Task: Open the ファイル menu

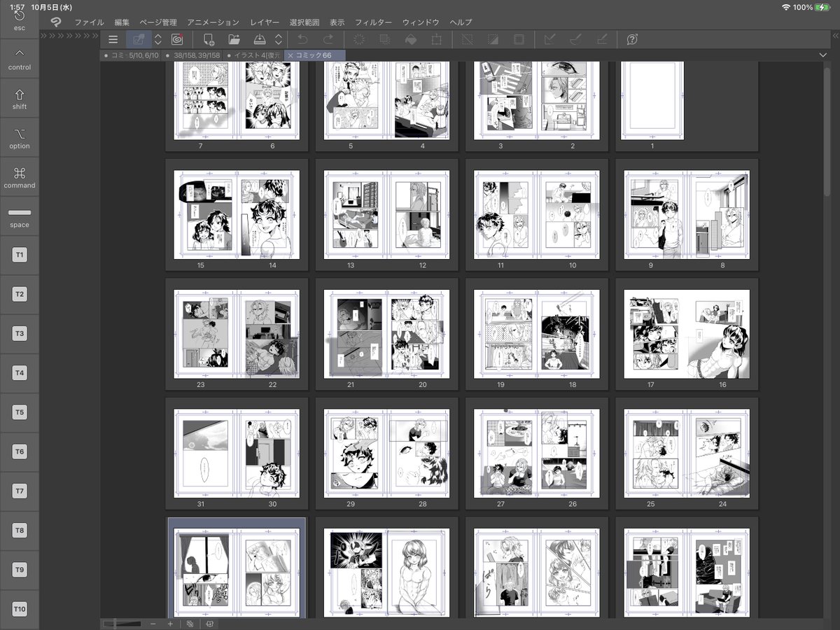Action: click(89, 22)
